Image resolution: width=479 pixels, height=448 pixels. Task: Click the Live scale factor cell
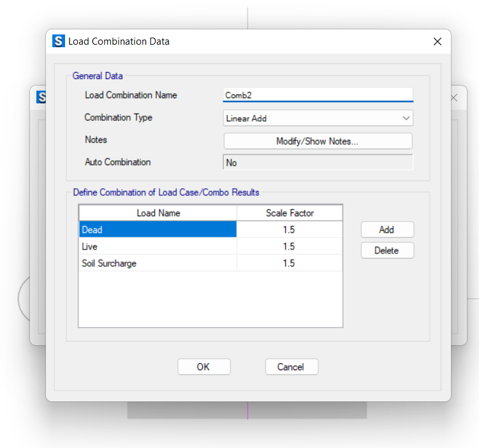(x=289, y=246)
